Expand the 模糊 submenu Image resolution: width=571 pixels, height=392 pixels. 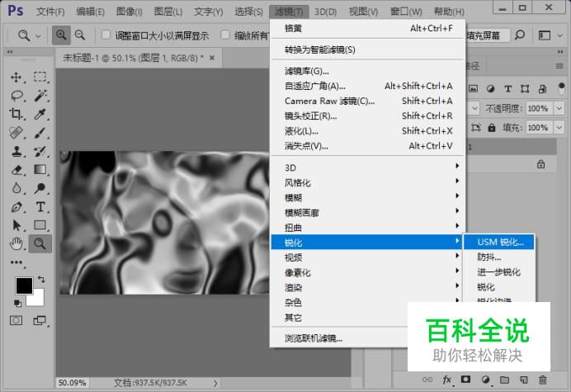coord(367,197)
